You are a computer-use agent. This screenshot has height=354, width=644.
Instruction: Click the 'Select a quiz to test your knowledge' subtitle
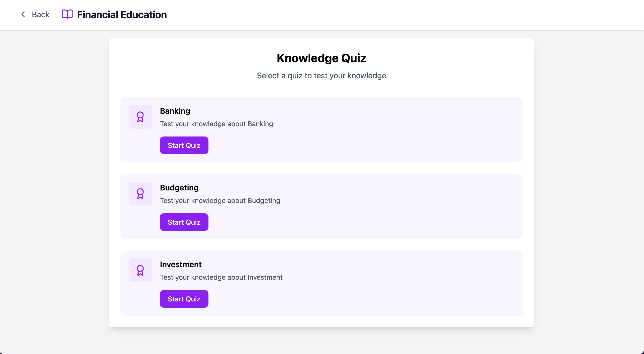(321, 76)
